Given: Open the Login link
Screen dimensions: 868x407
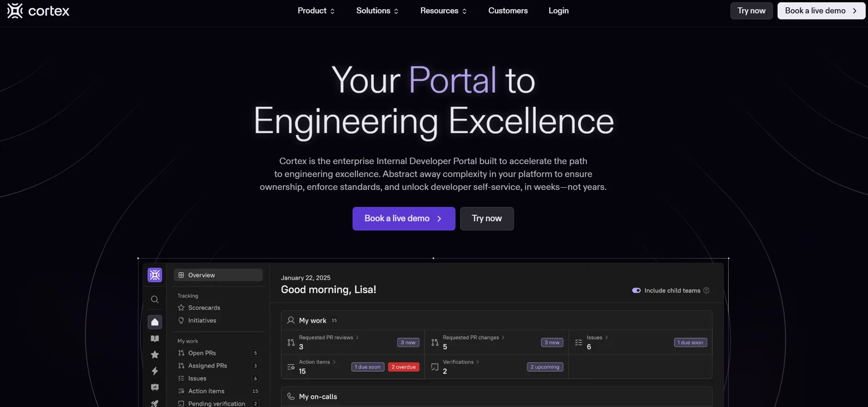Looking at the screenshot, I should pyautogui.click(x=558, y=11).
